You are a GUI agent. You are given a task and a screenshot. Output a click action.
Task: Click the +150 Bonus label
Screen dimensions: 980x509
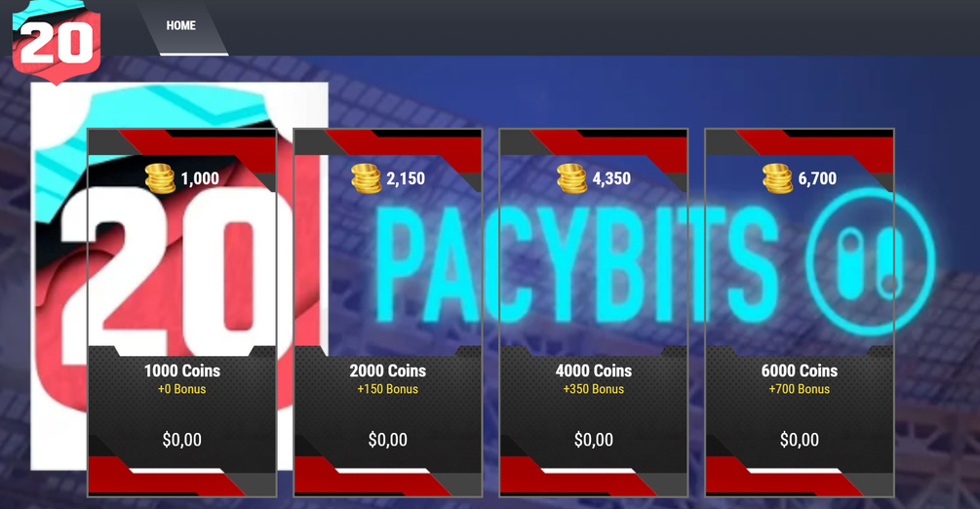387,389
